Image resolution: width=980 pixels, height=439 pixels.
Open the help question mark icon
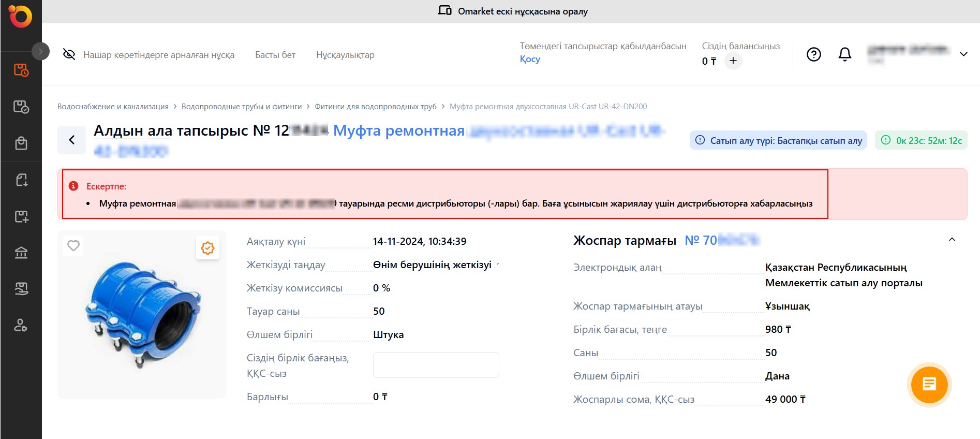[x=814, y=54]
